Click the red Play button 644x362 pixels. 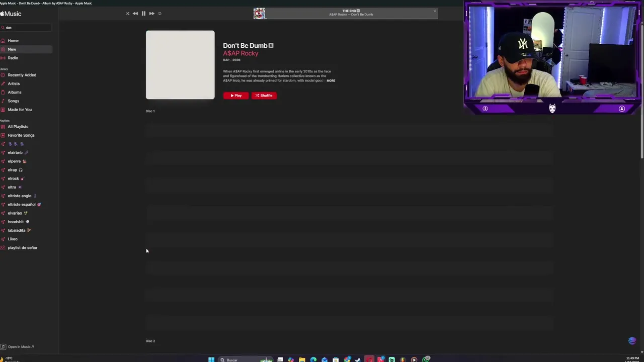coord(236,96)
